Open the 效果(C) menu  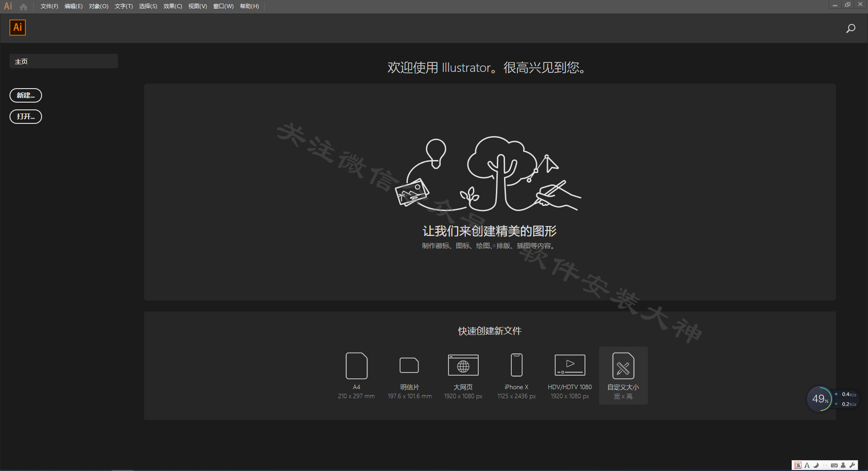point(173,6)
